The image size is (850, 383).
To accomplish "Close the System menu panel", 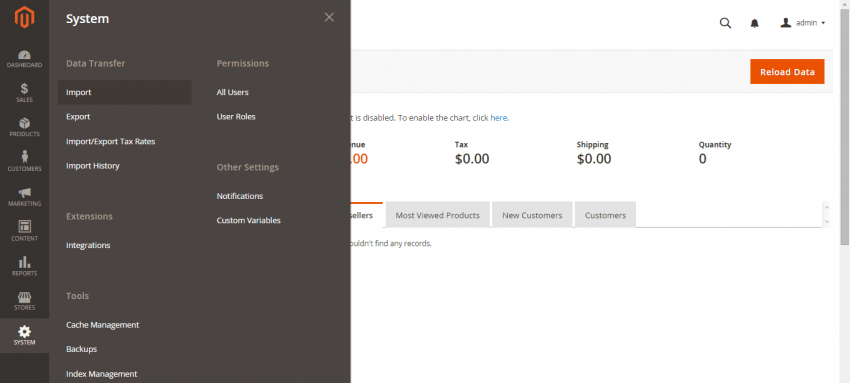I will pyautogui.click(x=329, y=17).
